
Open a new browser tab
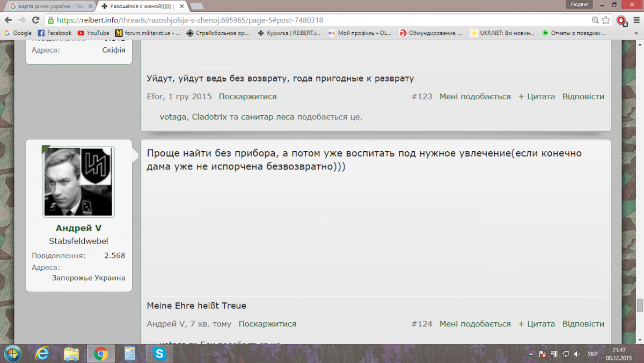197,6
